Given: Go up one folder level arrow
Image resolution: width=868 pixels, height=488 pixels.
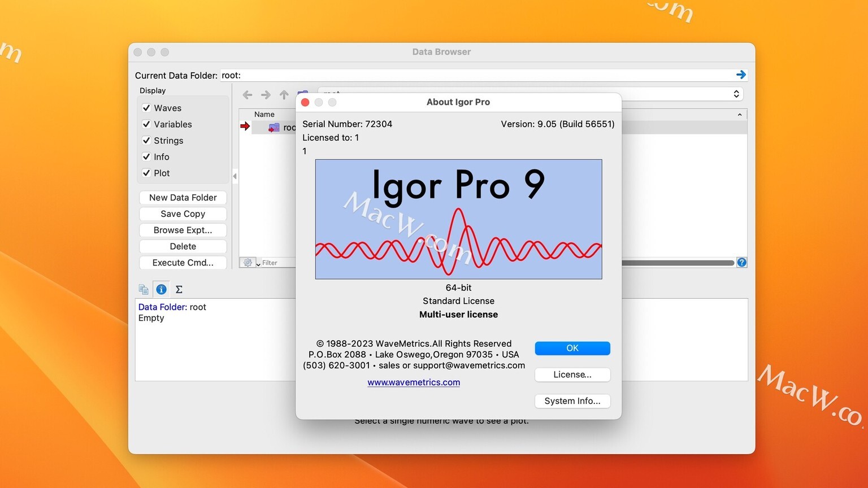Looking at the screenshot, I should (x=284, y=95).
